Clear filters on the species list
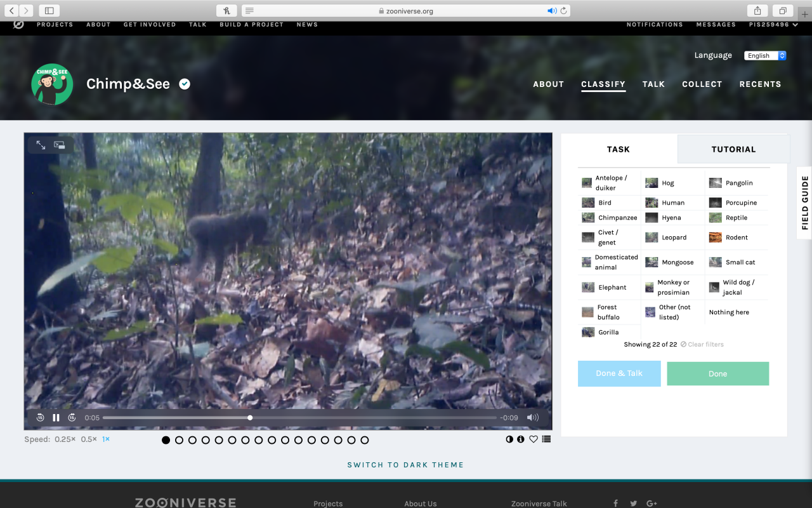The width and height of the screenshot is (812, 508). (702, 344)
